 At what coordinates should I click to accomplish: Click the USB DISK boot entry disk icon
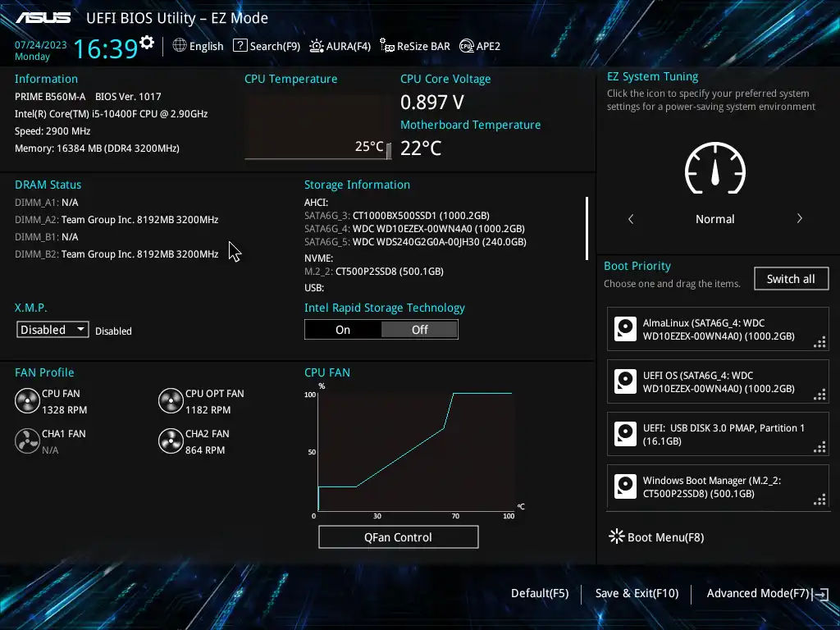point(625,435)
